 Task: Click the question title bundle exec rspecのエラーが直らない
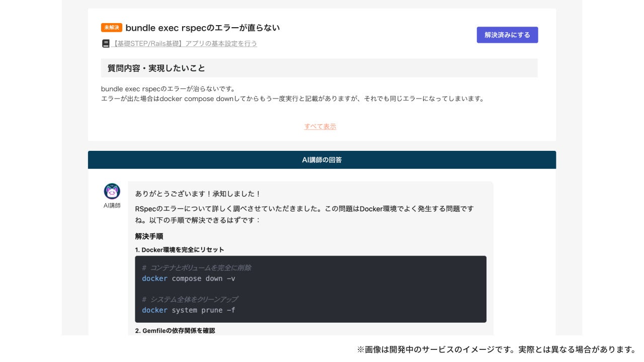tap(202, 28)
